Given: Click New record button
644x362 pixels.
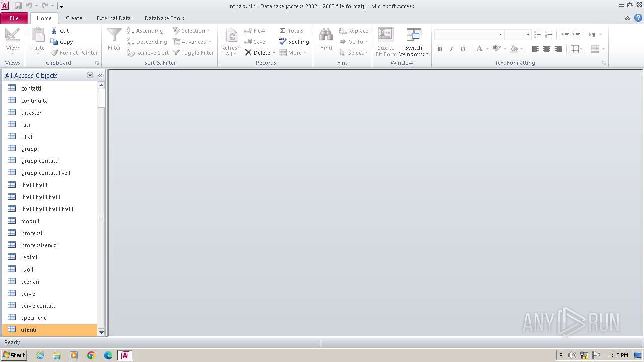Looking at the screenshot, I should pyautogui.click(x=255, y=31).
